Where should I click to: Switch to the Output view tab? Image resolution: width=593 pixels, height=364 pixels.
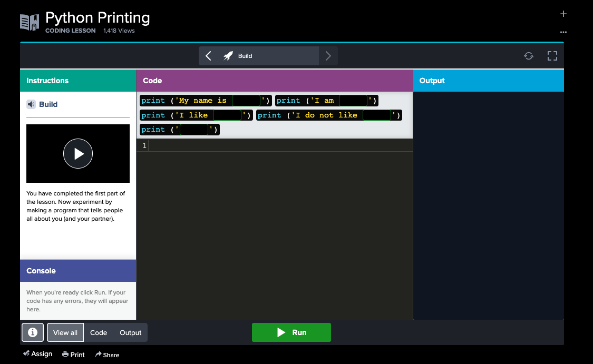131,332
